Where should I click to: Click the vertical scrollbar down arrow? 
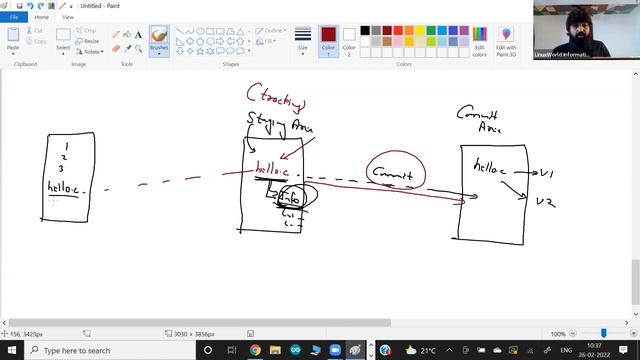[x=636, y=314]
